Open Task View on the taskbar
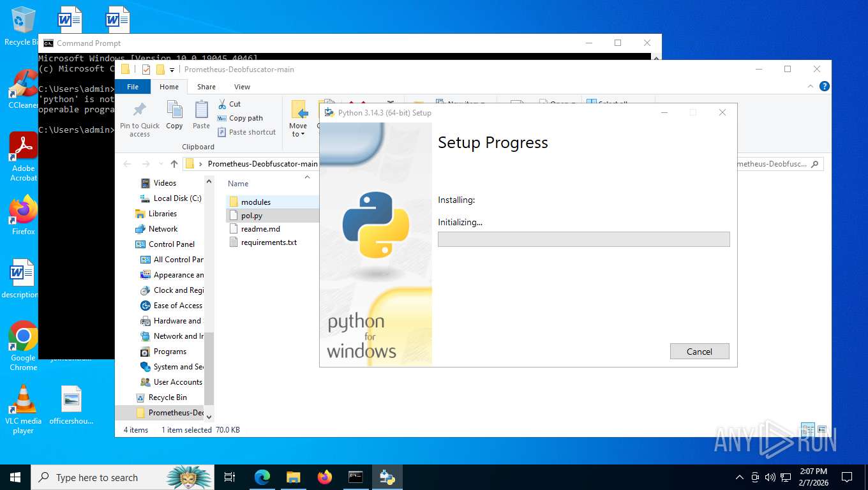868x490 pixels. point(230,477)
